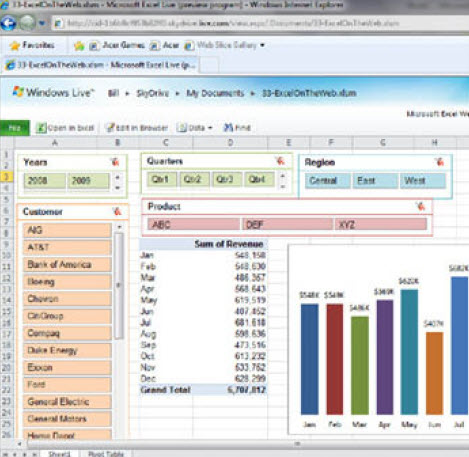
Task: Clear the Product slicer filter icon
Action: click(421, 206)
